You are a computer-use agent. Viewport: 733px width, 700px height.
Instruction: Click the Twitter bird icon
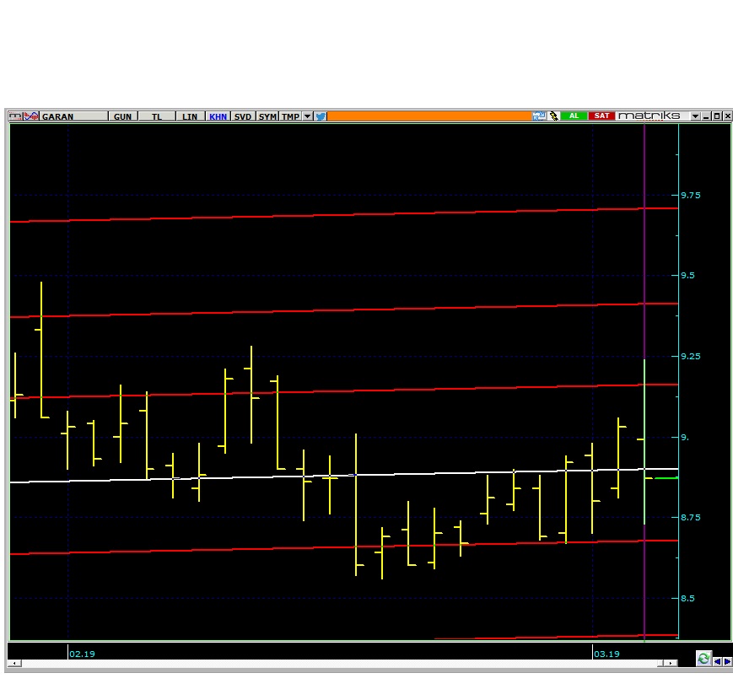[321, 116]
